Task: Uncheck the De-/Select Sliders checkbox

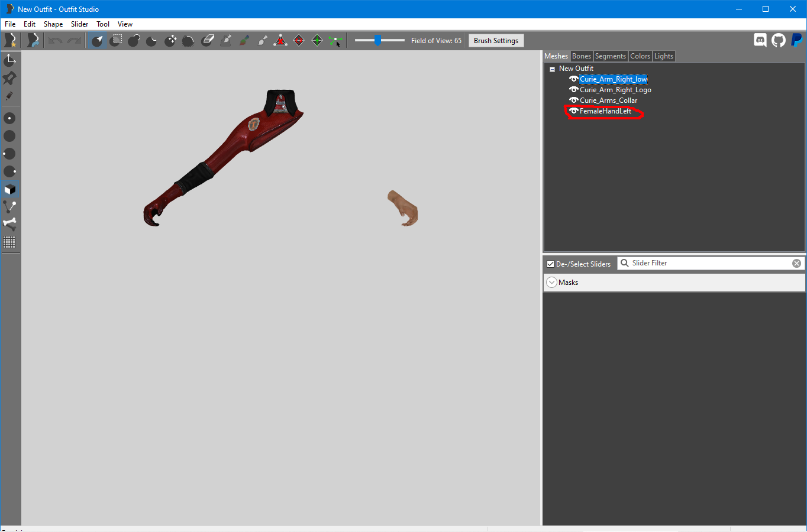Action: (x=551, y=264)
